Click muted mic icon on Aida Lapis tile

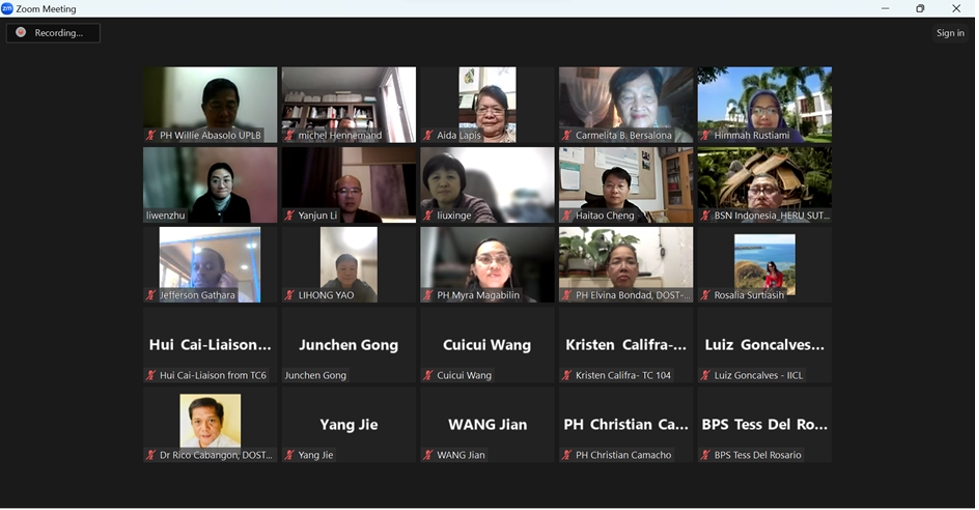[x=428, y=135]
